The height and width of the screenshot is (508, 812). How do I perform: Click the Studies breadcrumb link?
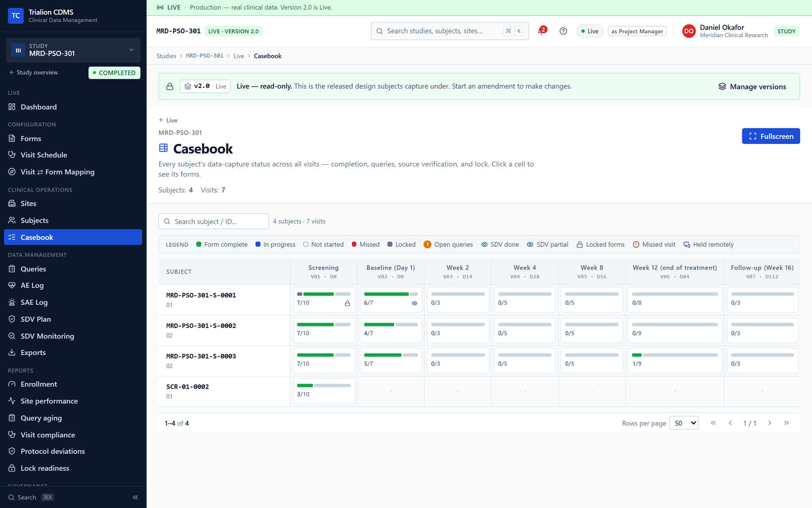click(166, 56)
